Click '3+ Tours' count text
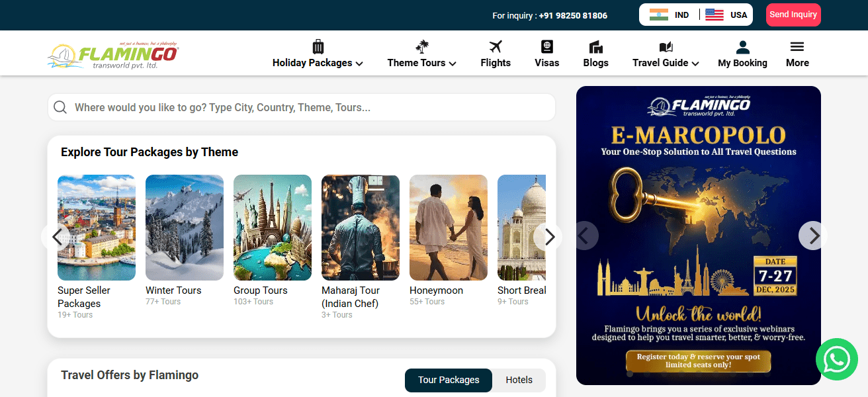The image size is (868, 397). tap(337, 315)
